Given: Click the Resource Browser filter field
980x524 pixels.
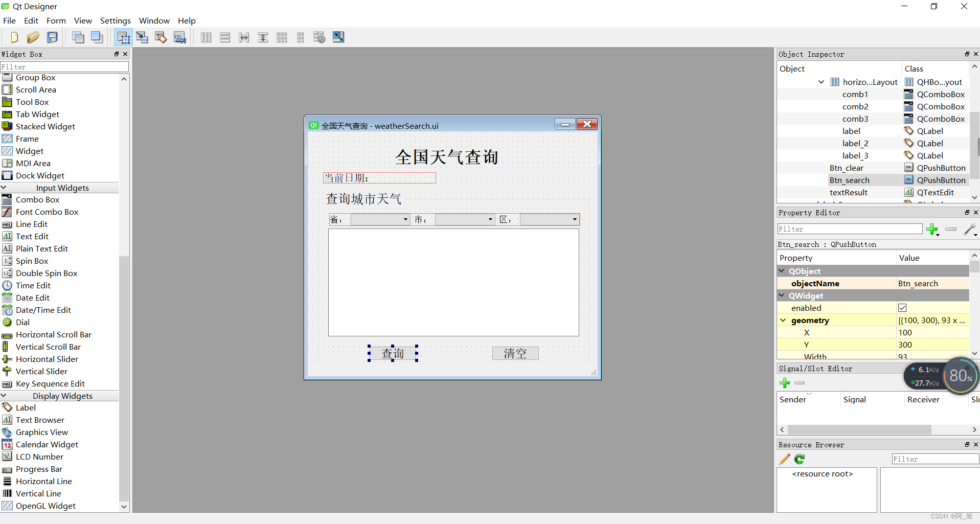Looking at the screenshot, I should pos(935,459).
